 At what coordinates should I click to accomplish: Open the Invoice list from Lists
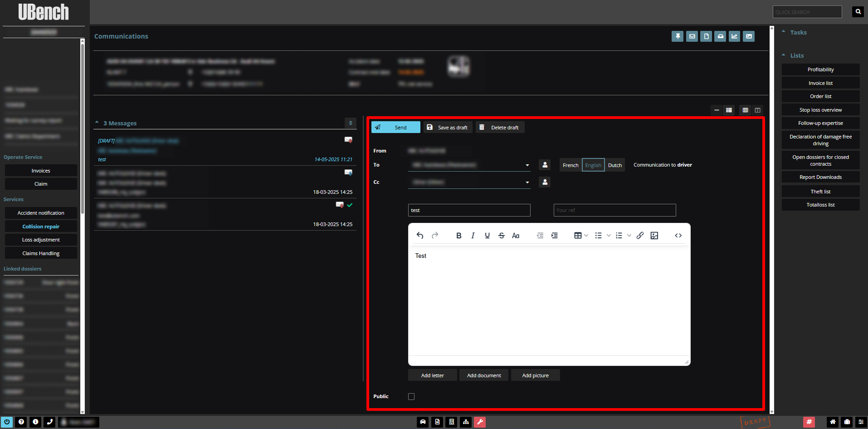pos(820,83)
